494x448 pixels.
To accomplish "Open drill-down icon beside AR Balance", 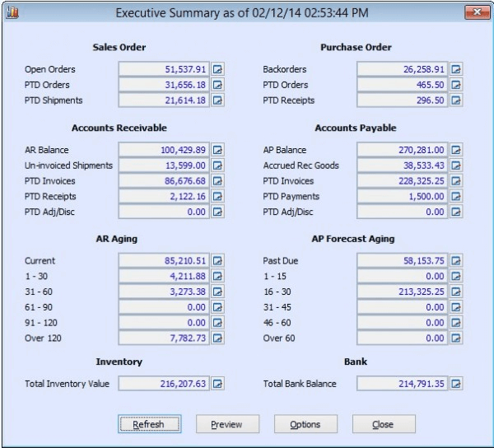I will pos(217,150).
